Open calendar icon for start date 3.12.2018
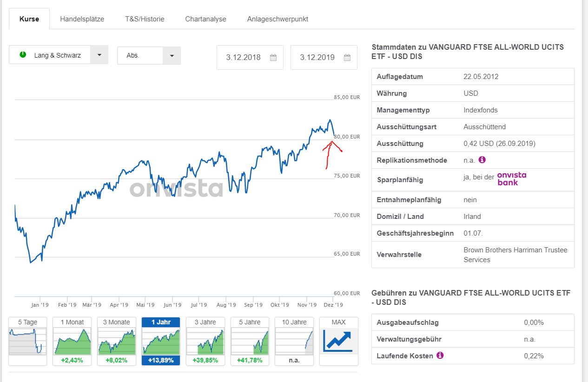The height and width of the screenshot is (382, 588). (273, 58)
